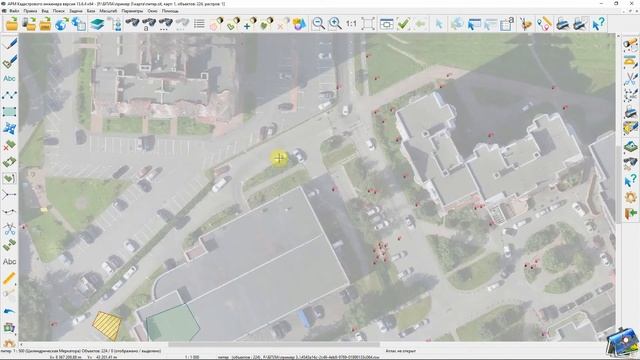Click the globe with document copy icon

tap(78, 24)
